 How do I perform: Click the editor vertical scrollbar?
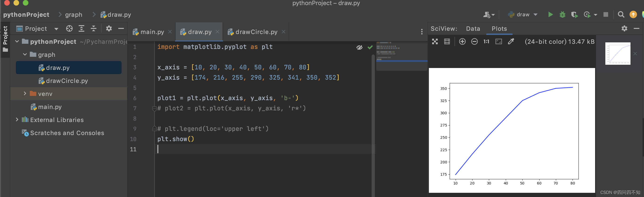tap(373, 125)
